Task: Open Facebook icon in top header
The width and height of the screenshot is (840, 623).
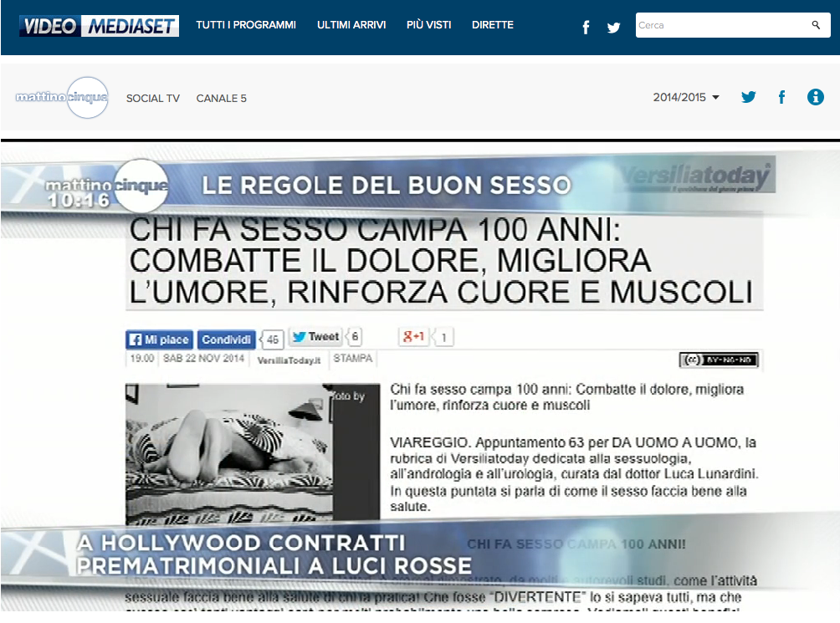Action: click(x=586, y=28)
